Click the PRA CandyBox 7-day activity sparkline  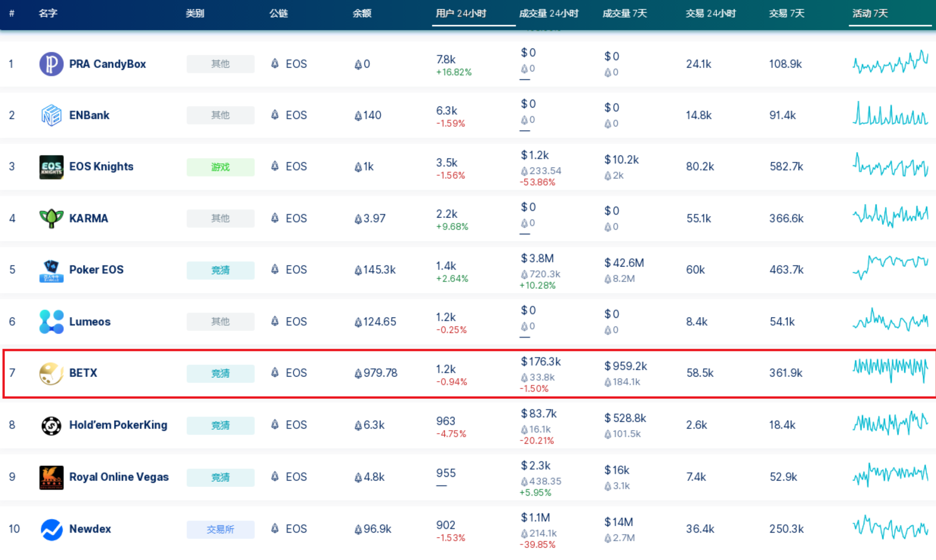(x=891, y=62)
